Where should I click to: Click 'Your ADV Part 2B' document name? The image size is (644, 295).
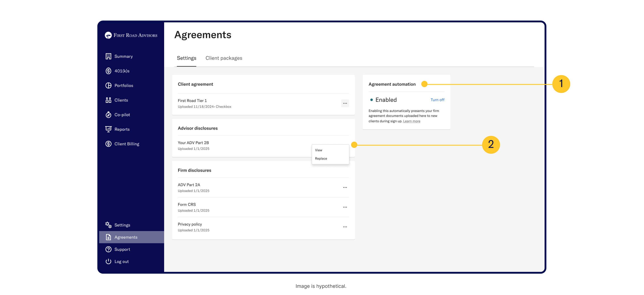193,143
